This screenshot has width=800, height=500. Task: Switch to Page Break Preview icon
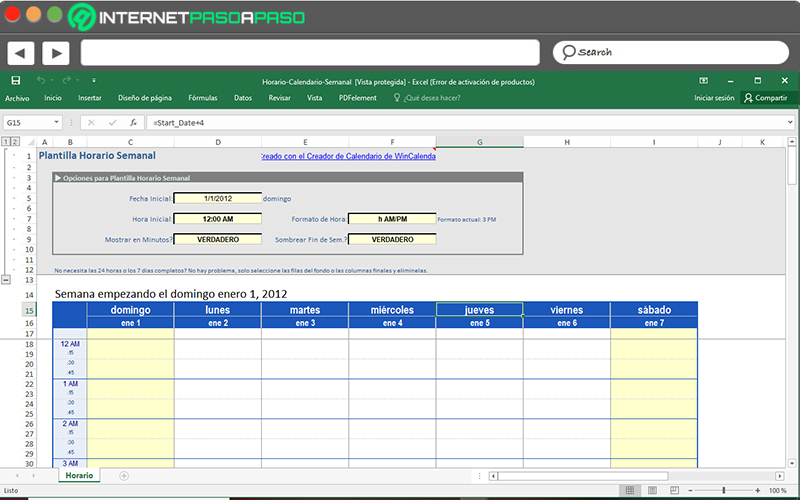click(674, 490)
